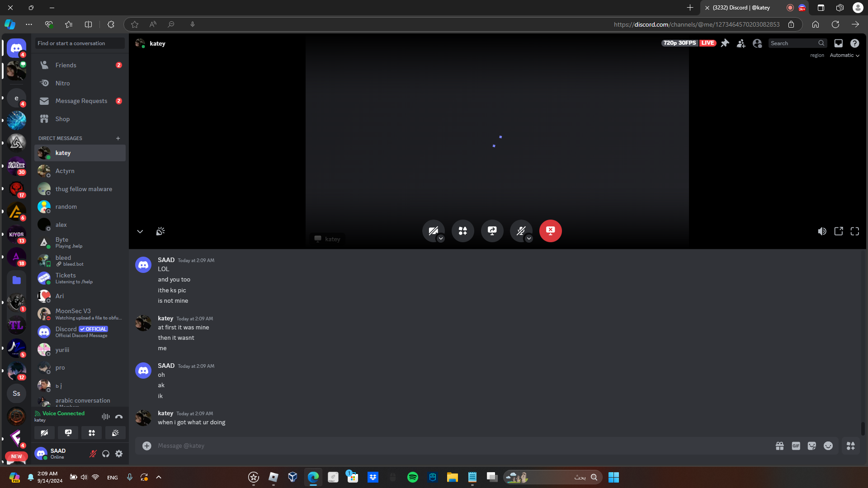Open Friends tab
868x488 pixels.
[x=80, y=65]
